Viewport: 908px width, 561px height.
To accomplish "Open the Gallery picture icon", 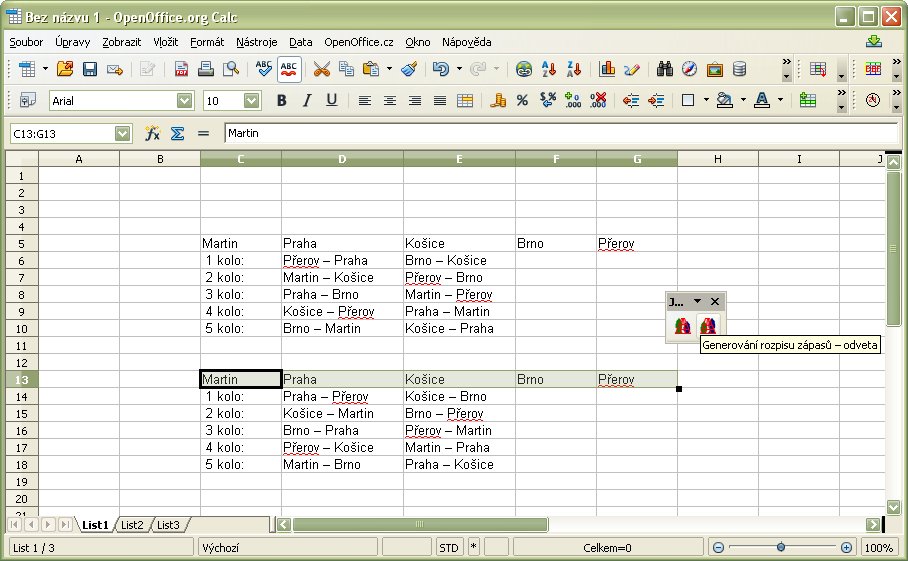I will tap(715, 69).
